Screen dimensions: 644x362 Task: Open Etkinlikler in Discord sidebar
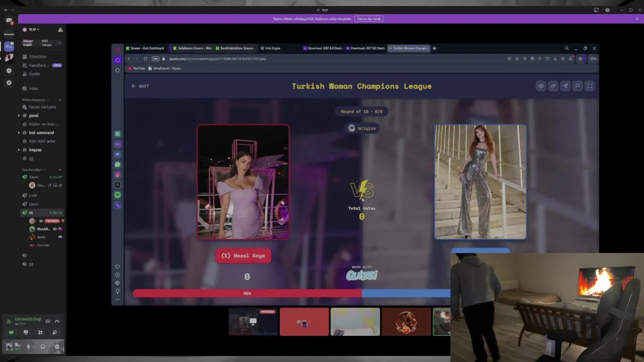click(38, 57)
